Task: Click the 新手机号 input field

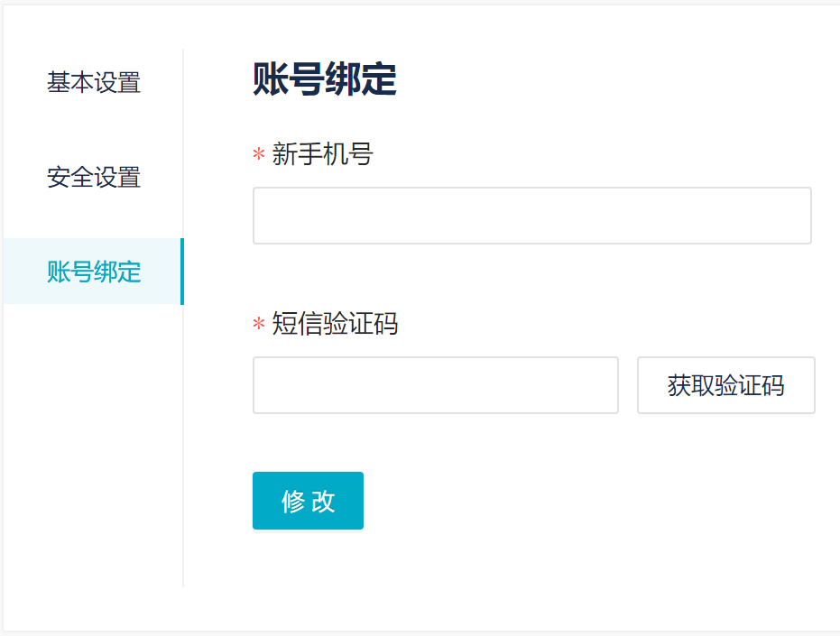Action: point(531,216)
